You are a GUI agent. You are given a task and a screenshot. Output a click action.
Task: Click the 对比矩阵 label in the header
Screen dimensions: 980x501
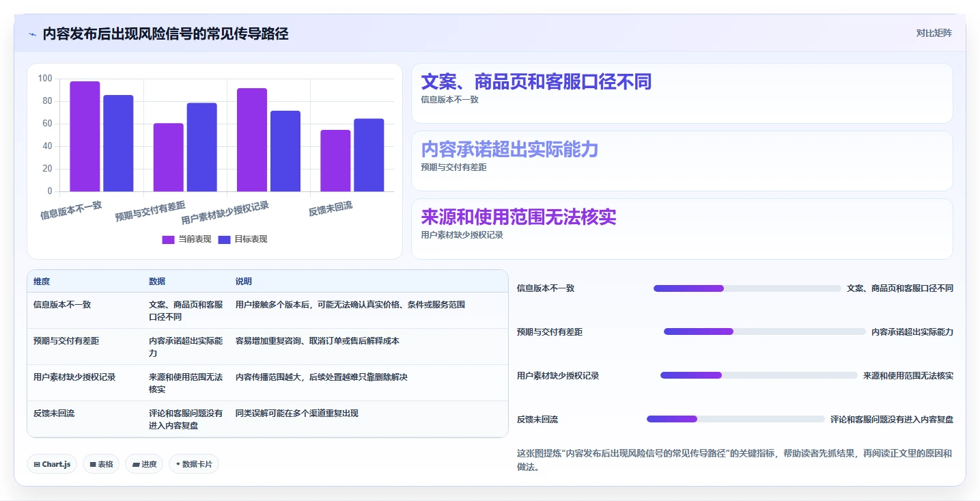click(x=934, y=33)
